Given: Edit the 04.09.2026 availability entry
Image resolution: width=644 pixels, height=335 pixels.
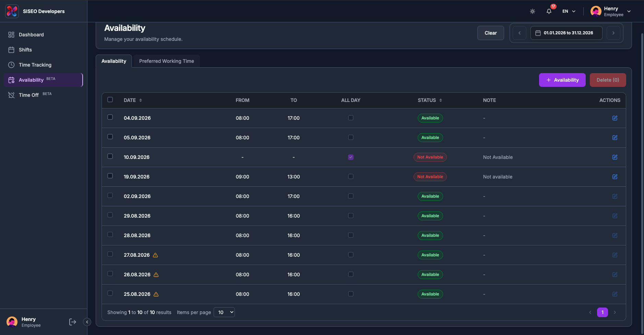Looking at the screenshot, I should 615,118.
